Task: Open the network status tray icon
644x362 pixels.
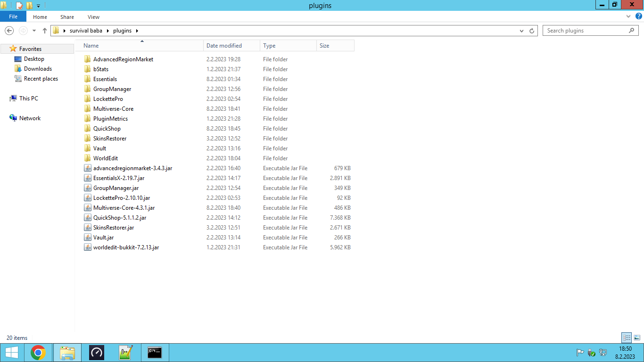Action: pos(603,353)
